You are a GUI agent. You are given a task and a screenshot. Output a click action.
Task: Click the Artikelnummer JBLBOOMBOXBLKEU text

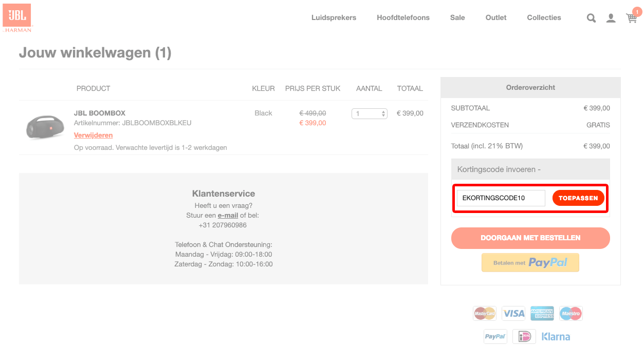[133, 123]
